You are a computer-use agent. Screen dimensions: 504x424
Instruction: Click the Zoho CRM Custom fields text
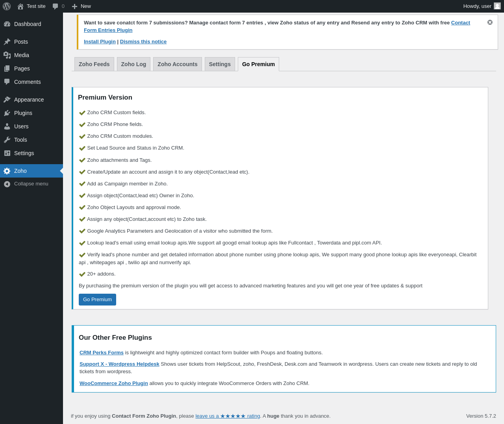[117, 113]
